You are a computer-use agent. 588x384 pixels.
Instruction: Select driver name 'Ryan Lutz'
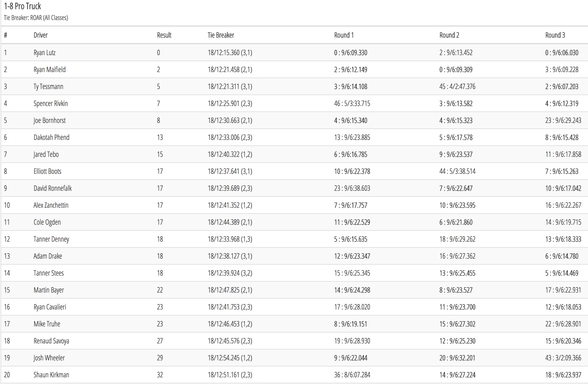coord(44,53)
